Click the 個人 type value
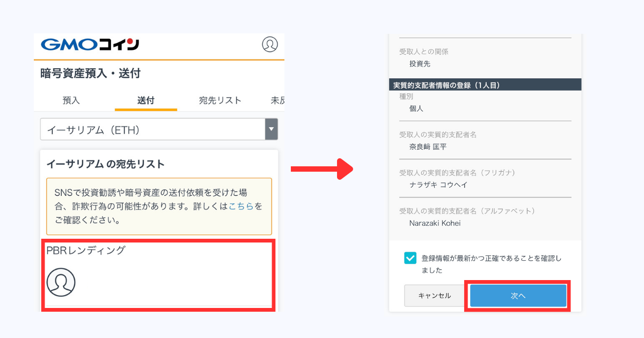644x338 pixels. pos(416,108)
